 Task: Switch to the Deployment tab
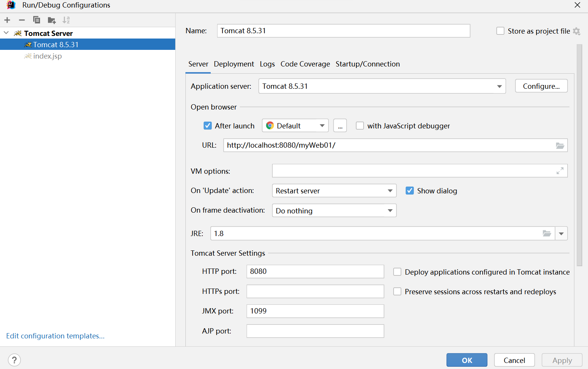coord(234,64)
